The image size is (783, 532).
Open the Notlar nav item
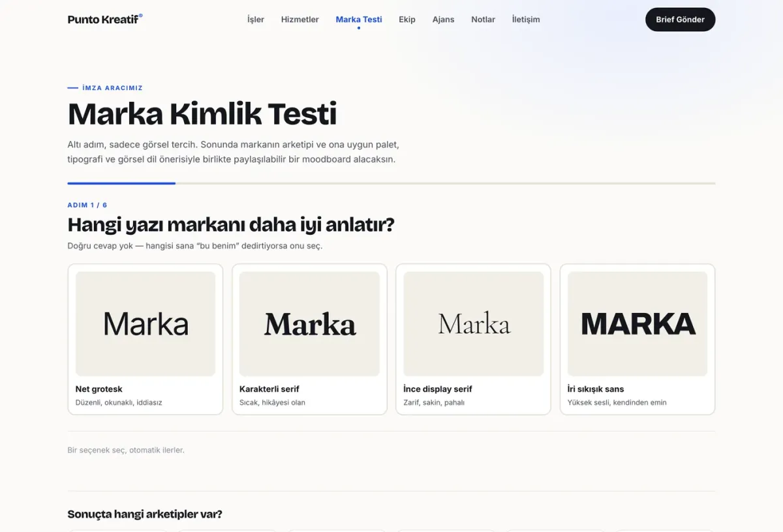pyautogui.click(x=483, y=20)
